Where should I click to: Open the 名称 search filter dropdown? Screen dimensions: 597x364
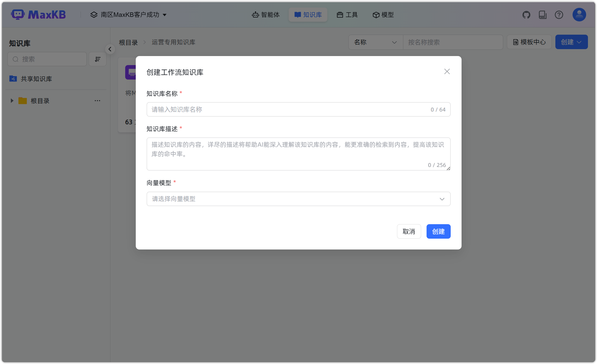(x=375, y=42)
